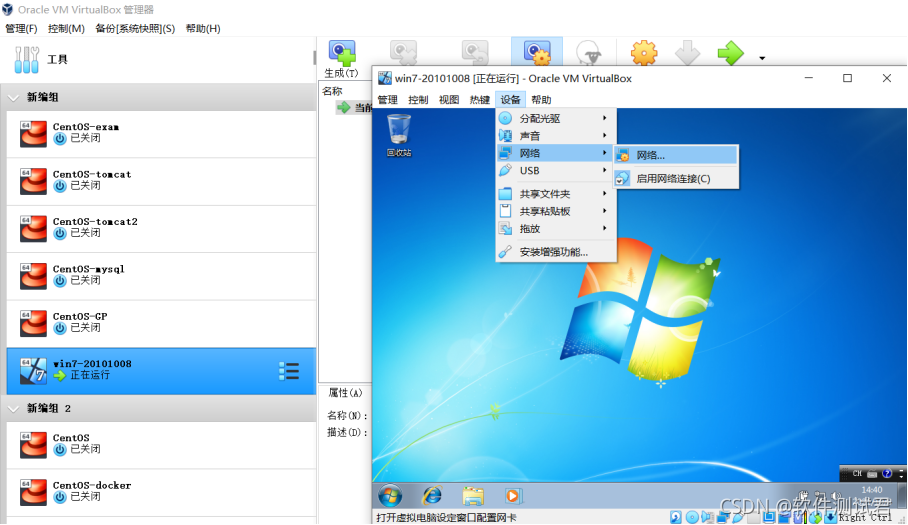Screen dimensions: 908x525
Task: Collapse the 新编组 group chevron
Action: tap(13, 97)
